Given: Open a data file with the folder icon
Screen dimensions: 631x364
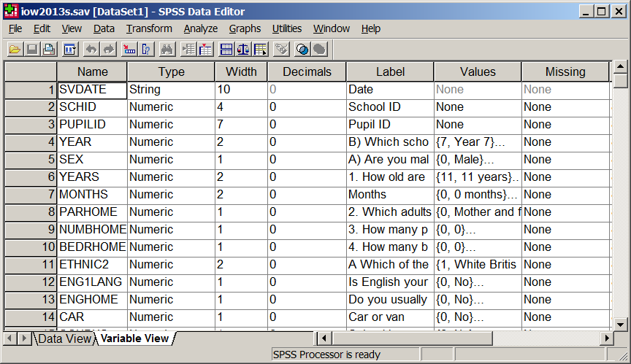Looking at the screenshot, I should click(x=15, y=50).
